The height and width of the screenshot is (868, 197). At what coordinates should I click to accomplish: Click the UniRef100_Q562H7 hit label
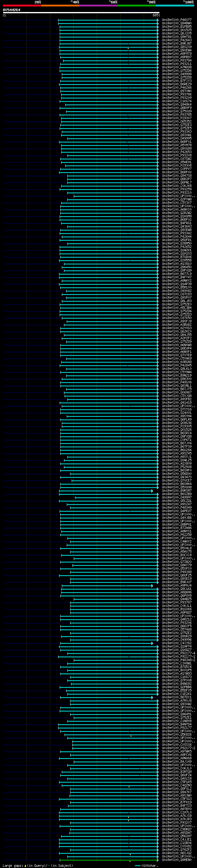tap(177, 836)
